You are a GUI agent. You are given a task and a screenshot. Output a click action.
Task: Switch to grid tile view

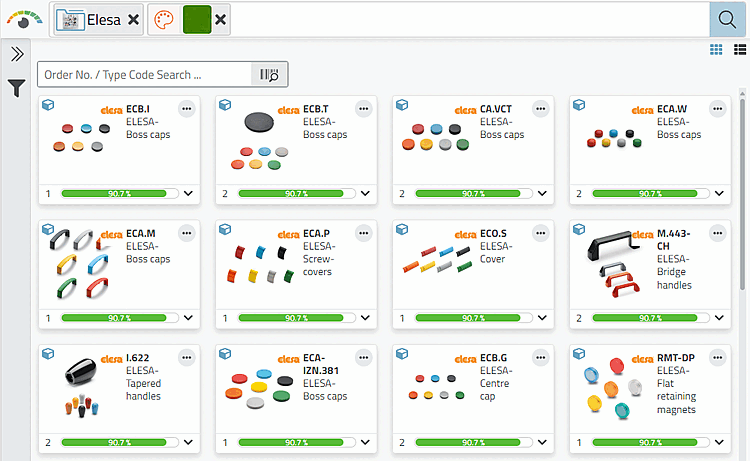(x=716, y=50)
